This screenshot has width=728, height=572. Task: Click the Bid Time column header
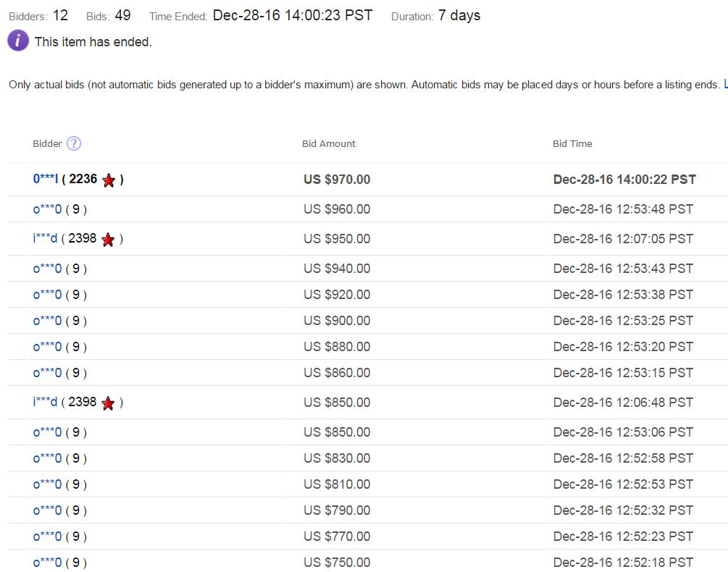pyautogui.click(x=572, y=143)
